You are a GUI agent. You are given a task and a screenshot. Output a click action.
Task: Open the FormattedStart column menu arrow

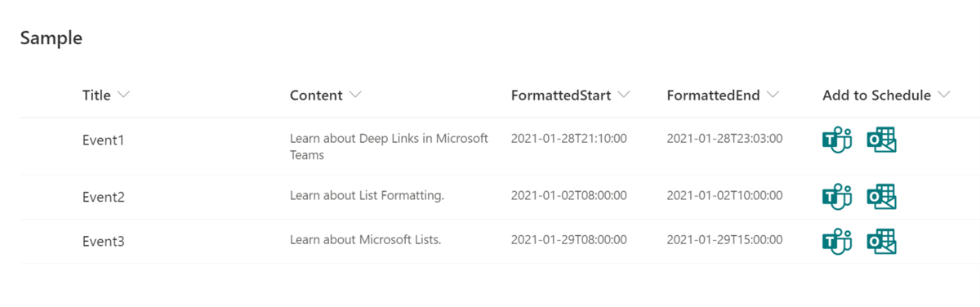pos(624,96)
